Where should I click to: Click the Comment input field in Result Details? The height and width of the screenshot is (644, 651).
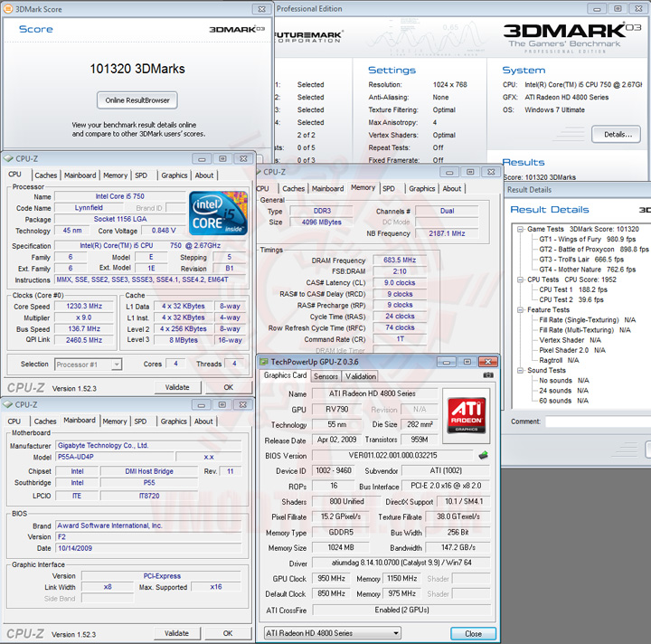point(598,421)
